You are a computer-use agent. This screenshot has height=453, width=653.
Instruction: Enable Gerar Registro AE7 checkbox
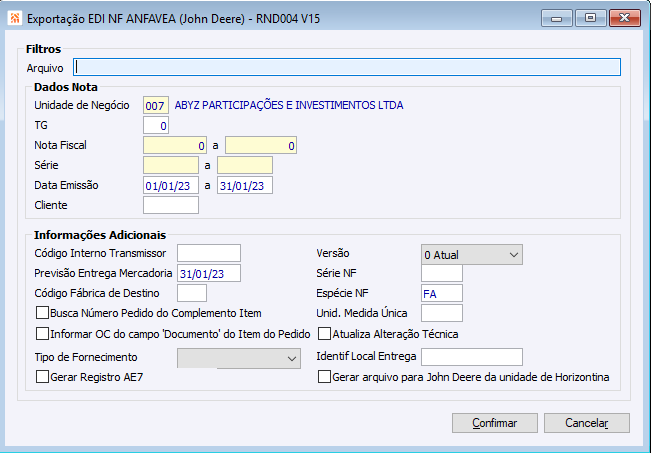click(42, 377)
